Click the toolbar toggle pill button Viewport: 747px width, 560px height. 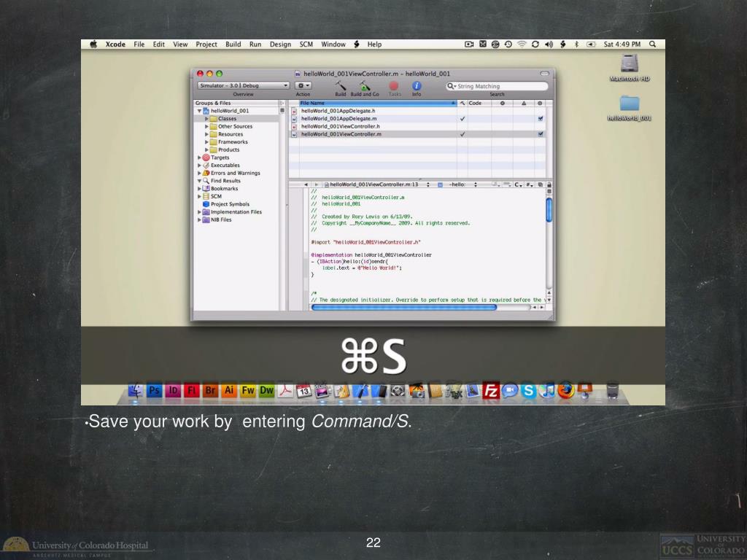point(544,74)
